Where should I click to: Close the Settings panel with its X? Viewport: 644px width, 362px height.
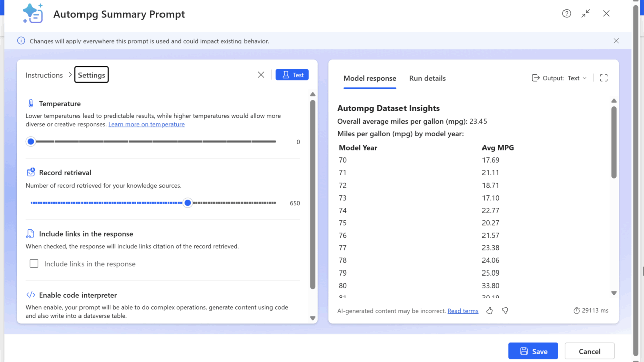point(261,75)
